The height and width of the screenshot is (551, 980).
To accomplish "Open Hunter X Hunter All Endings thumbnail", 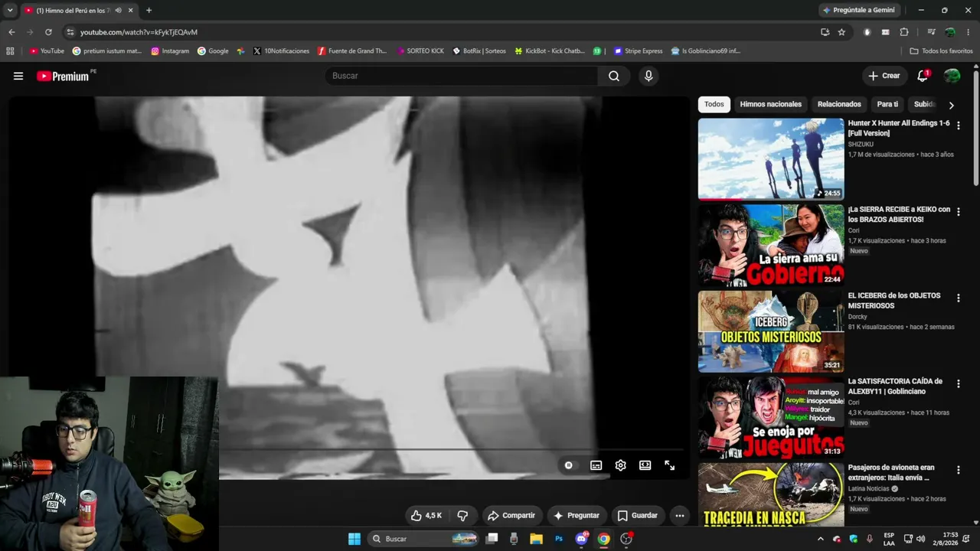I will tap(771, 159).
